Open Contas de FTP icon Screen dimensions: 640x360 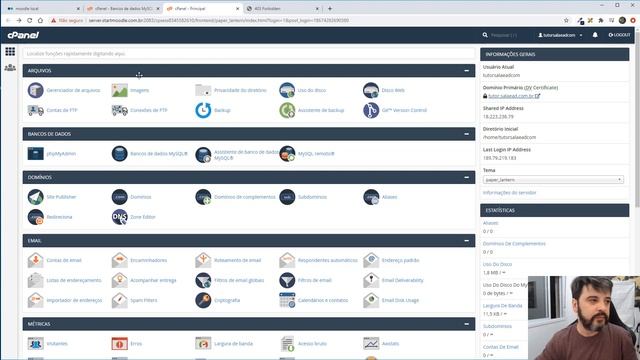pos(36,110)
